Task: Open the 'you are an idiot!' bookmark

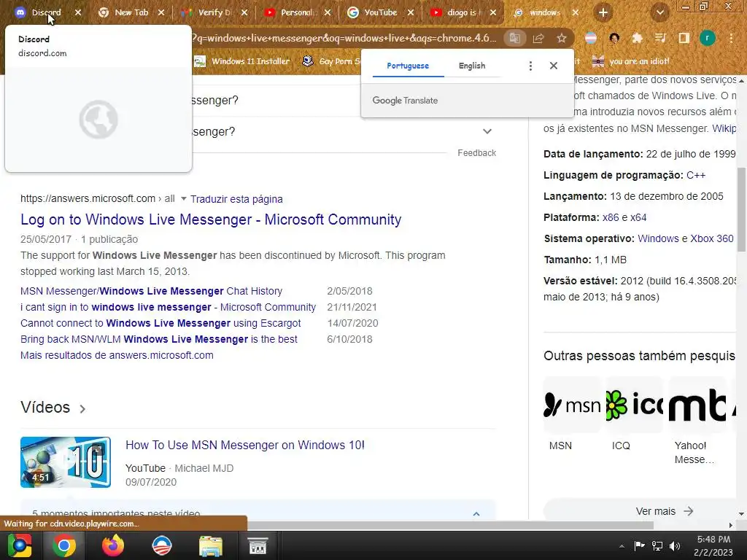Action: [630, 61]
